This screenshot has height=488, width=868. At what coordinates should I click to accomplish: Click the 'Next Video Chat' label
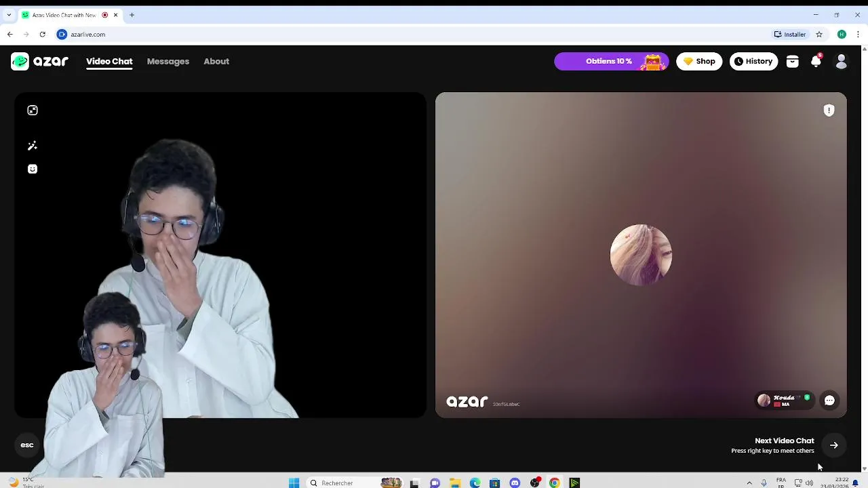tap(784, 441)
